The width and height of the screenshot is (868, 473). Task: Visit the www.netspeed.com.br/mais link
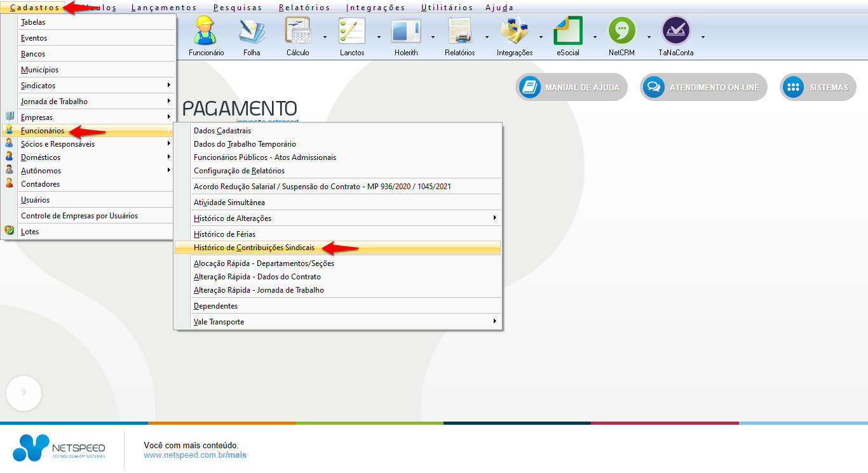pyautogui.click(x=194, y=455)
